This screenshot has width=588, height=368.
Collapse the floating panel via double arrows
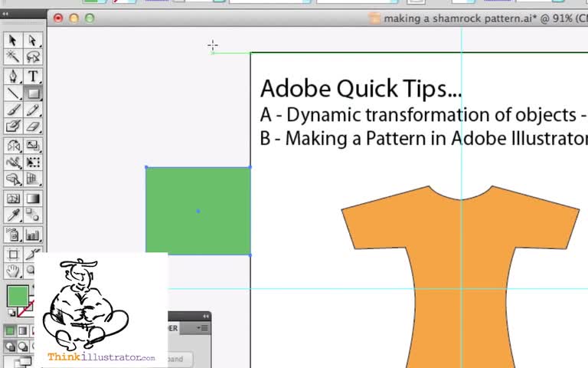click(x=205, y=317)
